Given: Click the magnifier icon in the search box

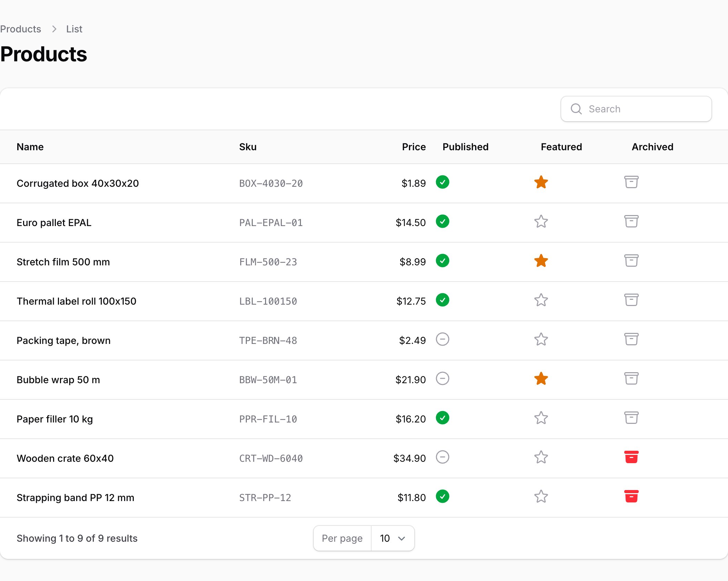Looking at the screenshot, I should [x=576, y=109].
